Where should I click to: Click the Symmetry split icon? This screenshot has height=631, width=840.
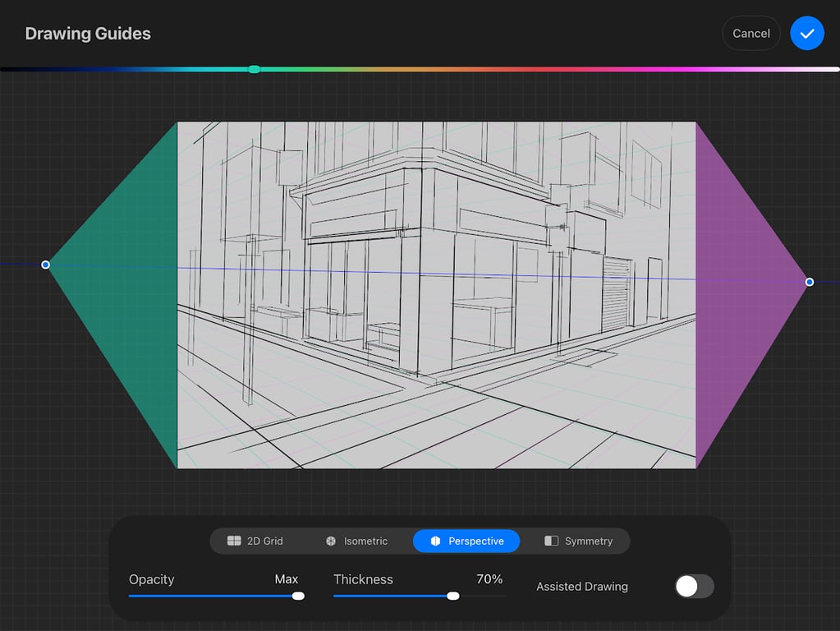[551, 541]
